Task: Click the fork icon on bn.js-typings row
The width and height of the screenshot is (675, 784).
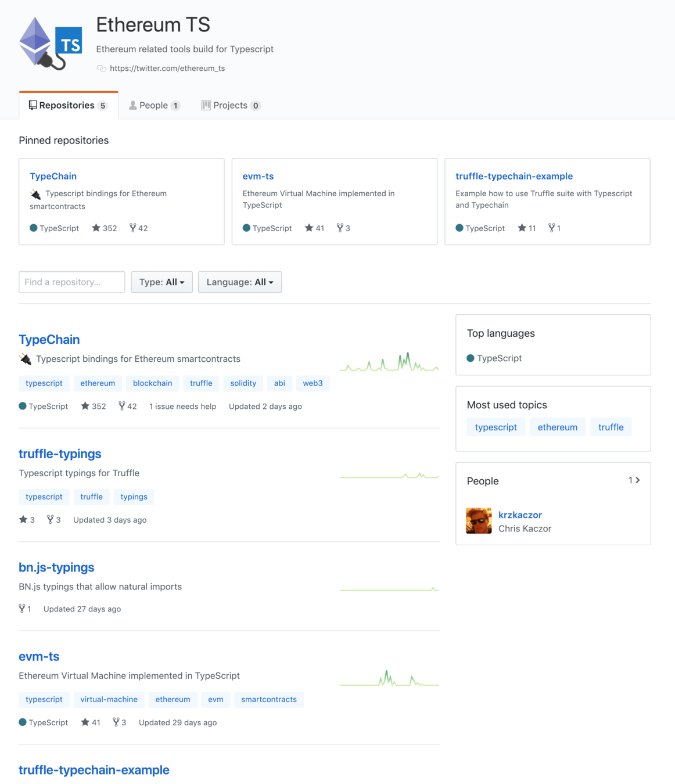Action: point(22,609)
